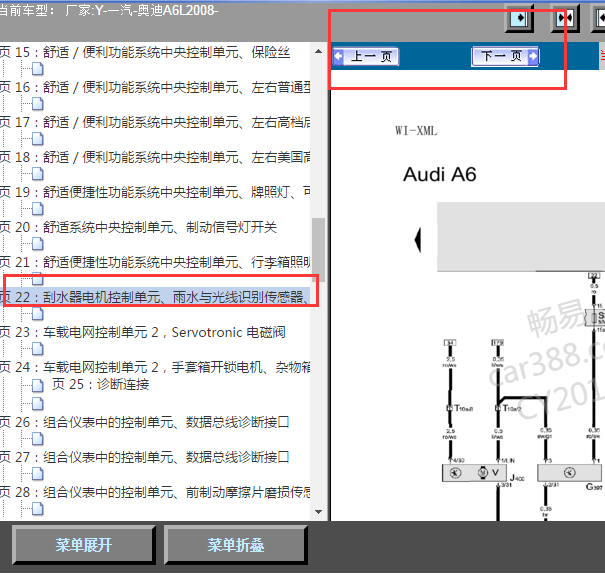Go to next page with 下一页 button

pyautogui.click(x=505, y=57)
